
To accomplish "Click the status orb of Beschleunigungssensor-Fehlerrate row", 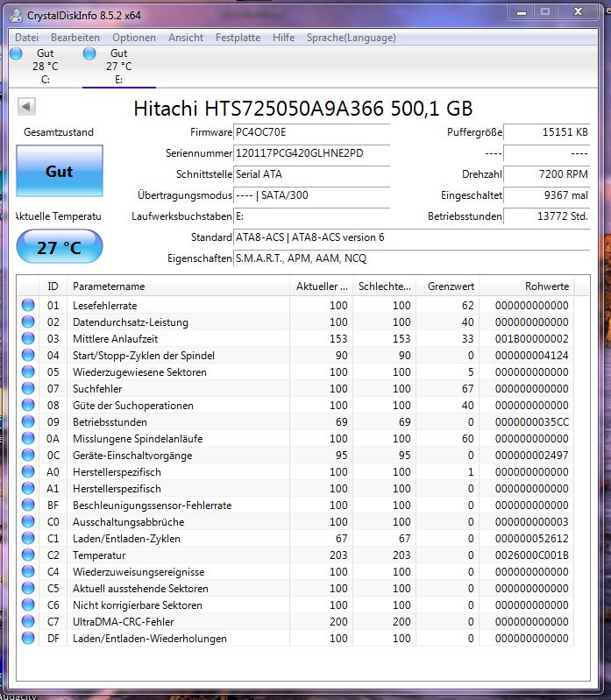I will (x=28, y=505).
